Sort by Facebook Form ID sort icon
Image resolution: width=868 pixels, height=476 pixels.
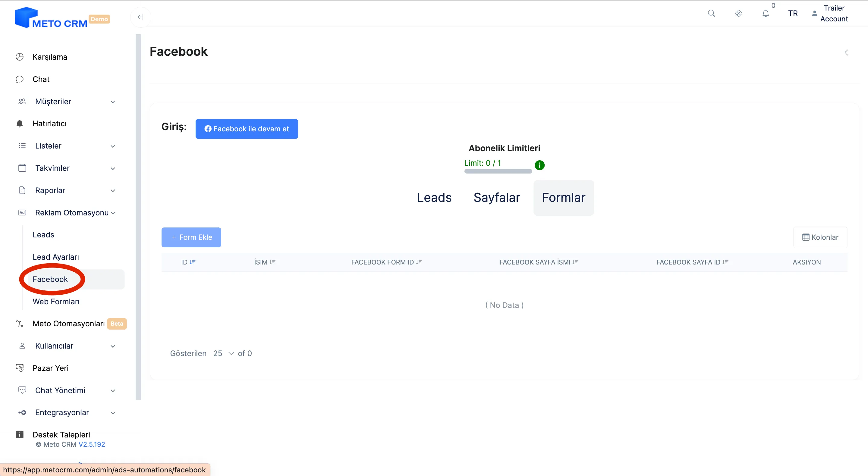coord(419,262)
